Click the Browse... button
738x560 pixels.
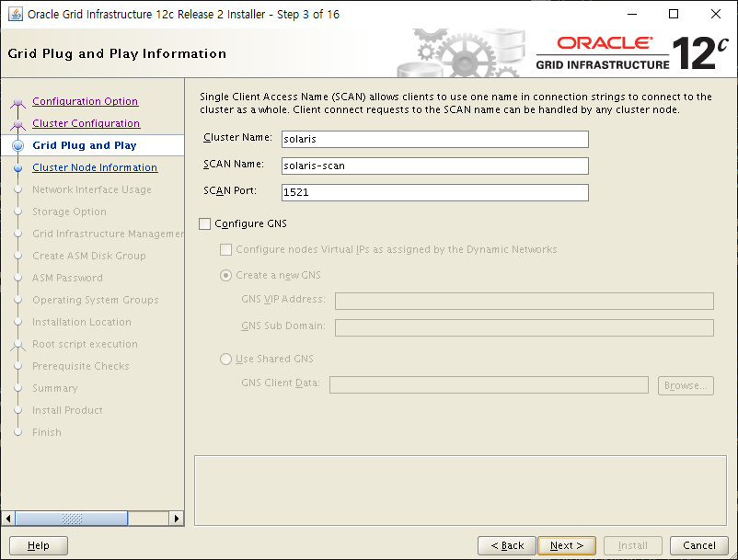686,385
